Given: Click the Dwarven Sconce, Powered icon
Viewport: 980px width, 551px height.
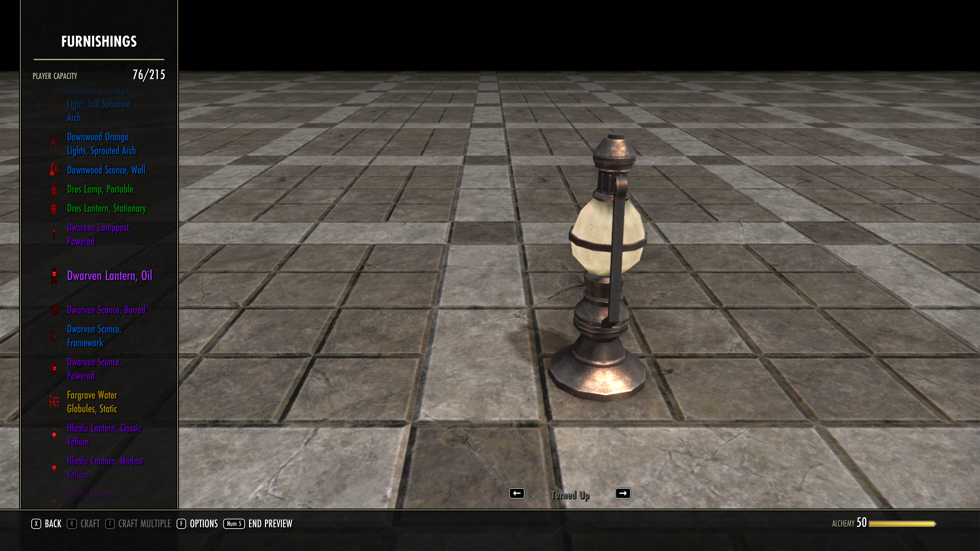Looking at the screenshot, I should point(54,368).
